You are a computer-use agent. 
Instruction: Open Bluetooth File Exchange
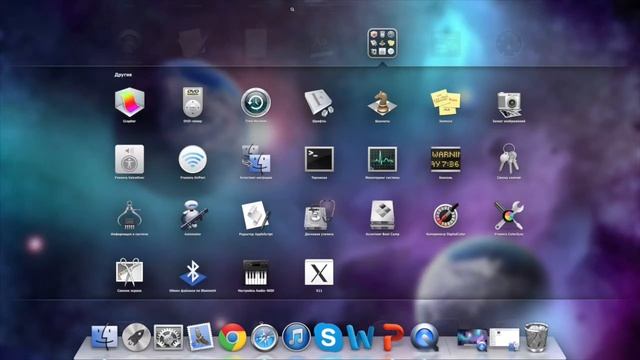tap(193, 273)
